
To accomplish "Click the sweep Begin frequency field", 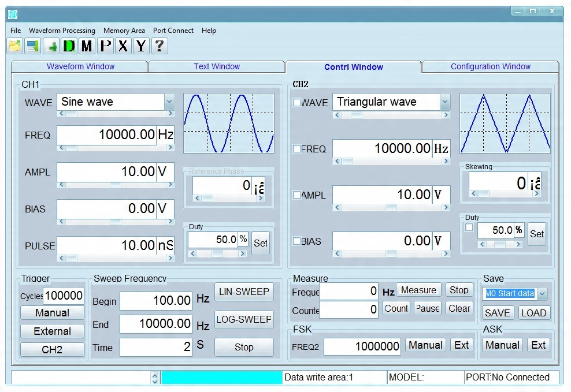I will 156,301.
